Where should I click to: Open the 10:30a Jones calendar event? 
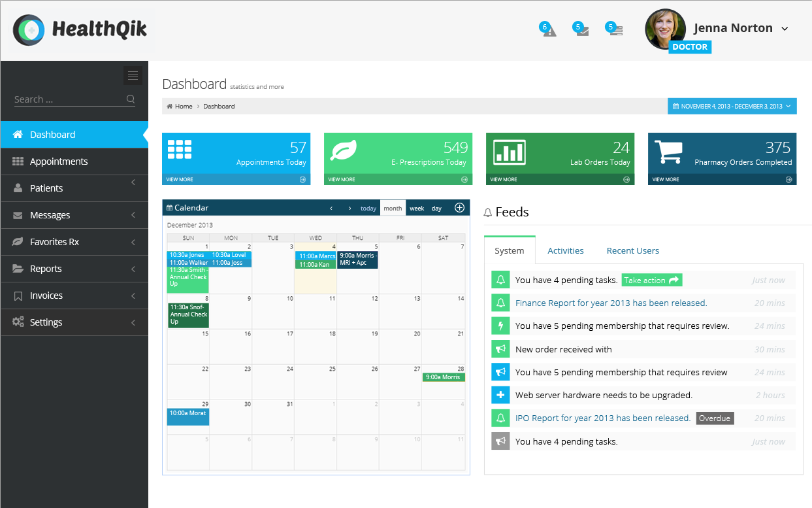(x=188, y=255)
